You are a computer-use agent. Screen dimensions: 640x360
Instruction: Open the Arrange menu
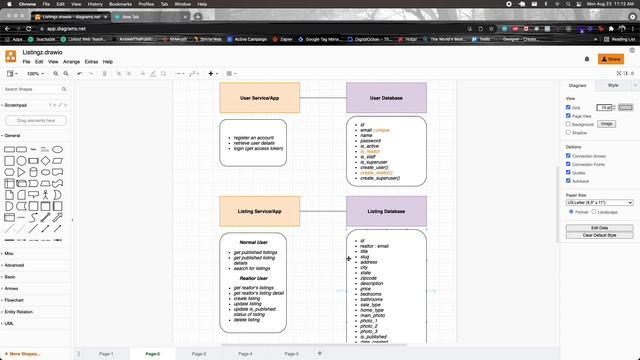click(x=71, y=62)
